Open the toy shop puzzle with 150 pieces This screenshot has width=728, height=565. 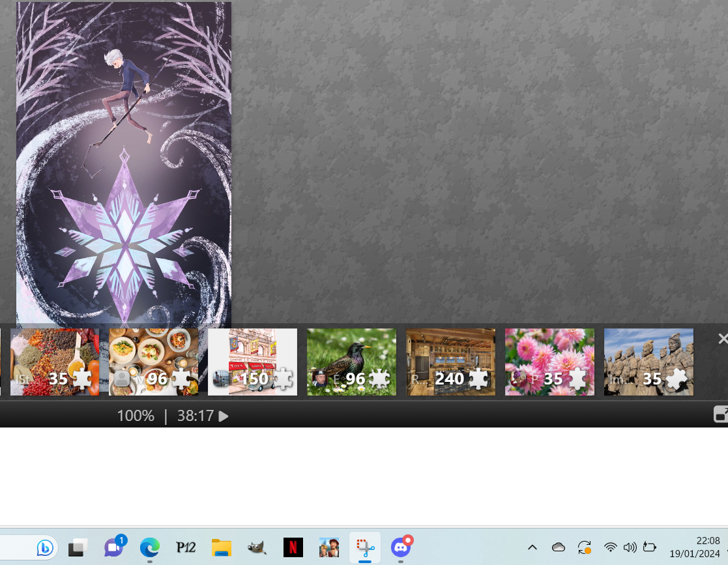[253, 362]
